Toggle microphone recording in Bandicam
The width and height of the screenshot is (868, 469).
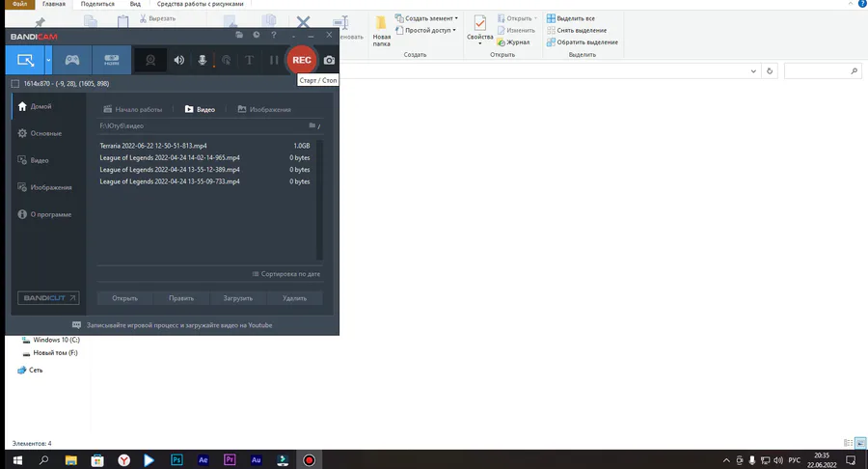203,60
